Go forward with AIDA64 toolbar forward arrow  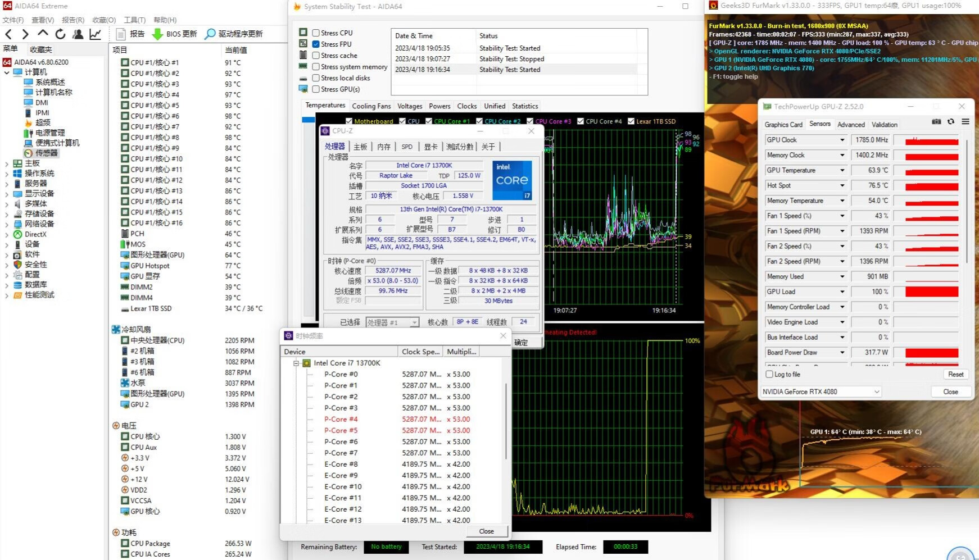click(25, 34)
